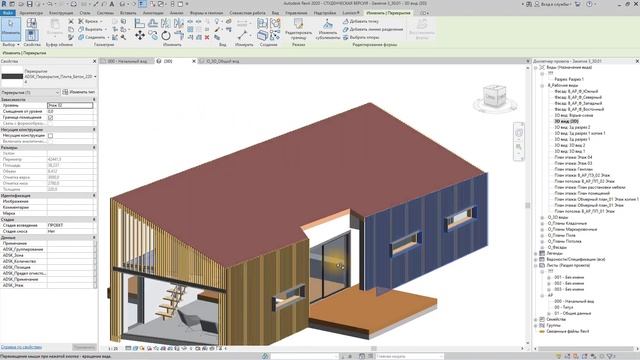Expand the Легенды node in project browser
The height and width of the screenshot is (360, 640).
(536, 253)
